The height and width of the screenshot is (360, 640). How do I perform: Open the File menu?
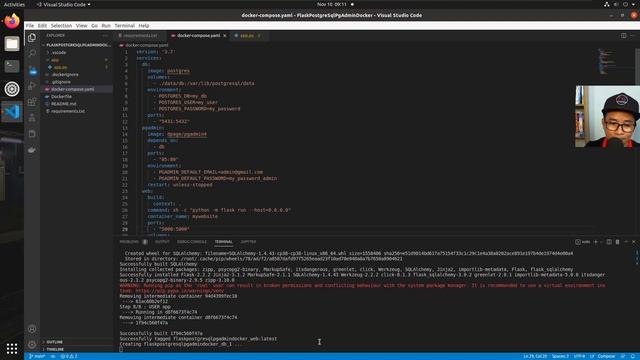30,25
